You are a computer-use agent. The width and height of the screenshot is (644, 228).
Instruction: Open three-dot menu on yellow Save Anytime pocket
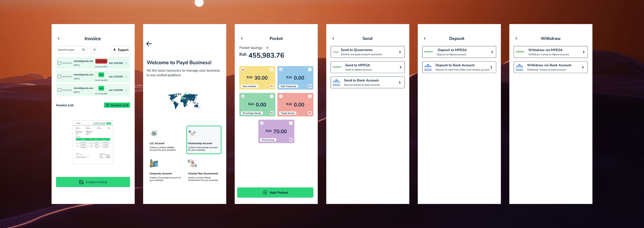(x=272, y=69)
